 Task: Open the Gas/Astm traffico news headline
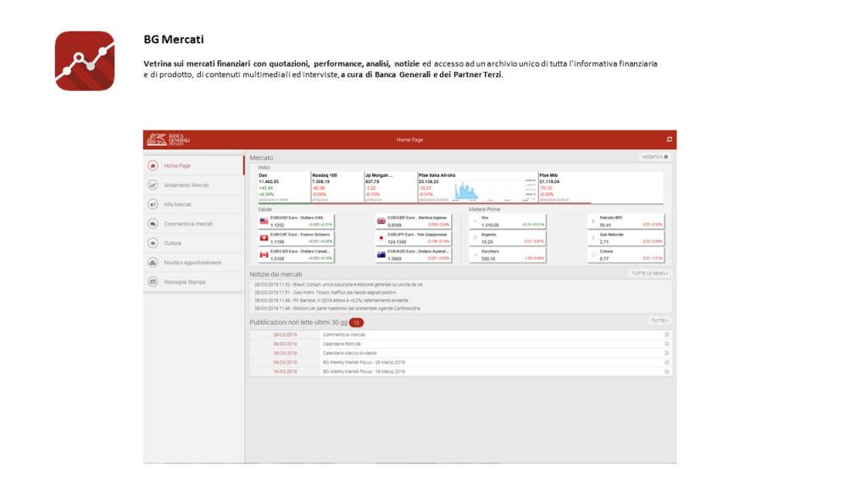[x=325, y=292]
